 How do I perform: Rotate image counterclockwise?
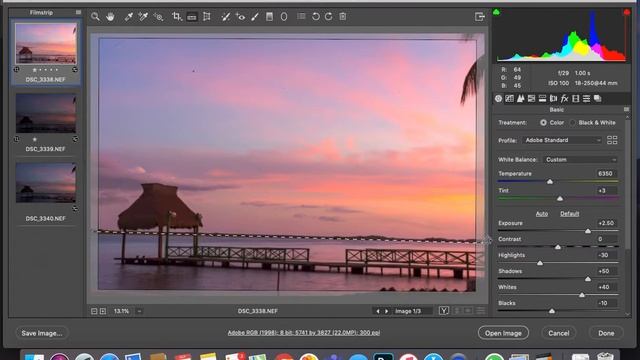pos(316,17)
